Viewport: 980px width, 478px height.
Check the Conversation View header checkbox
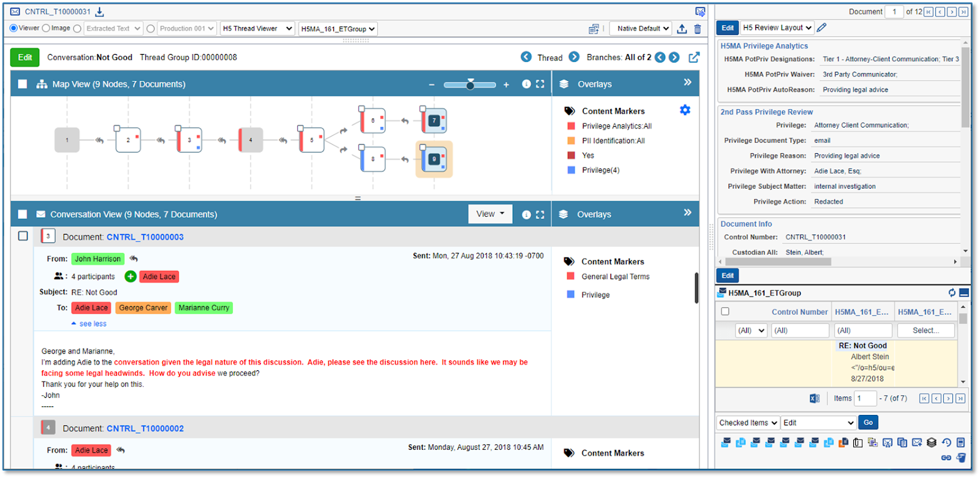(x=23, y=214)
